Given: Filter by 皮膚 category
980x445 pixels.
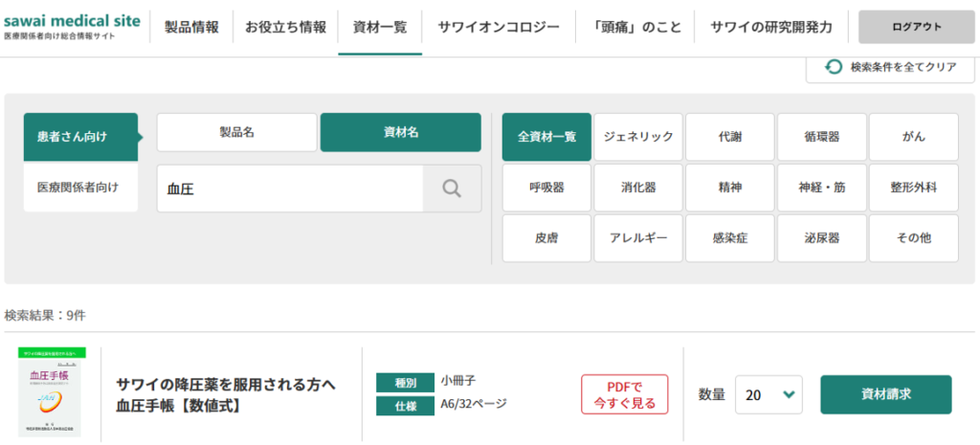Looking at the screenshot, I should tap(546, 238).
